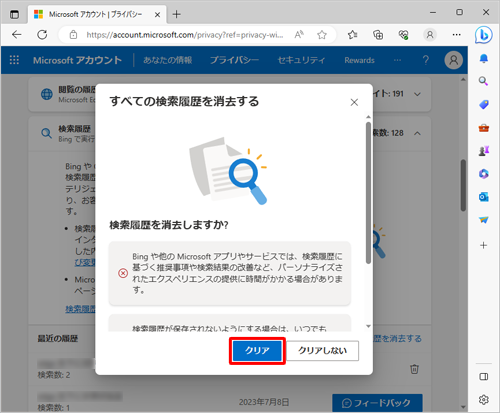Click the page vertical scrollbar thumb
The width and height of the screenshot is (500, 413).
point(463,185)
